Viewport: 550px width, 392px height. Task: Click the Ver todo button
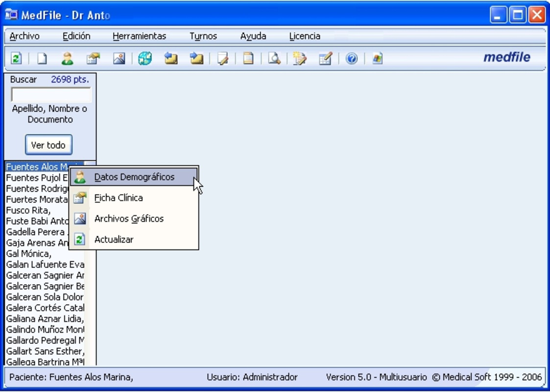coord(49,145)
